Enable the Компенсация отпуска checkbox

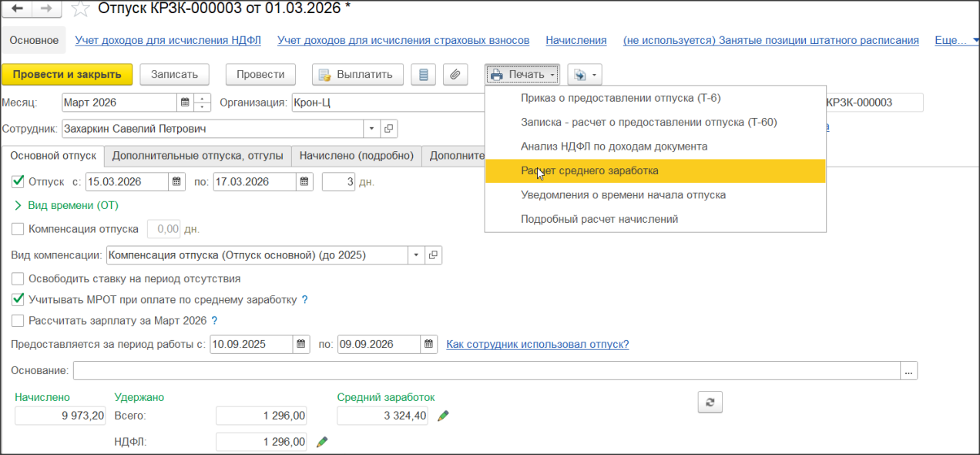[18, 229]
